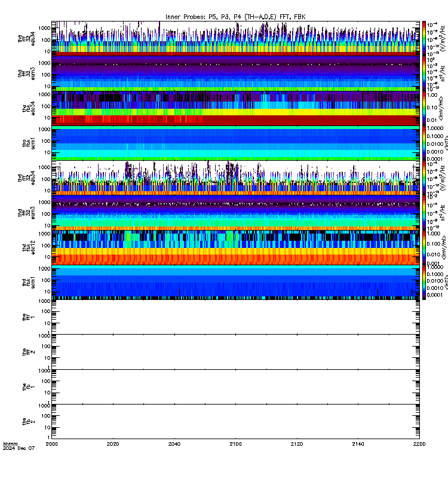The width and height of the screenshot is (448, 478).
Task: Select the '2140' time axis label
Action: pyautogui.click(x=358, y=444)
